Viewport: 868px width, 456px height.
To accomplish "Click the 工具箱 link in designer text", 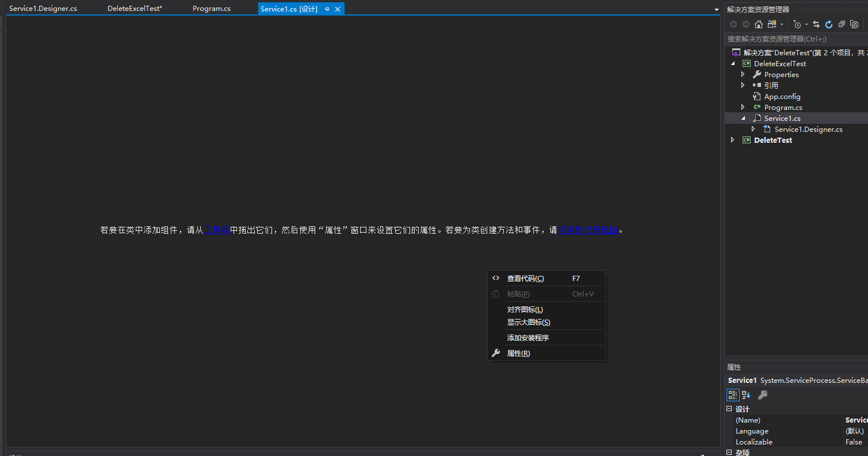I will tap(217, 230).
